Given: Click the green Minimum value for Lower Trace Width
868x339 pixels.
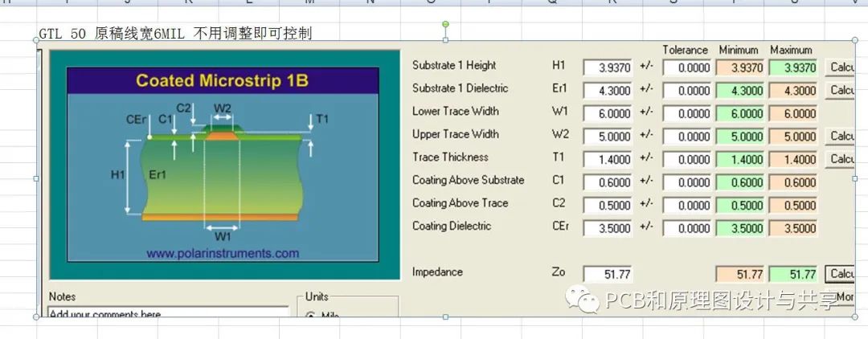Looking at the screenshot, I should (x=739, y=114).
